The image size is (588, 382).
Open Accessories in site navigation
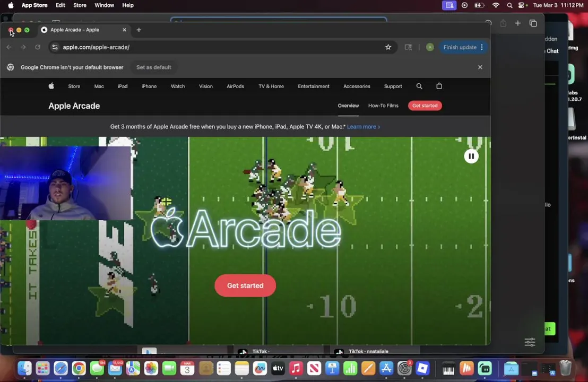357,86
